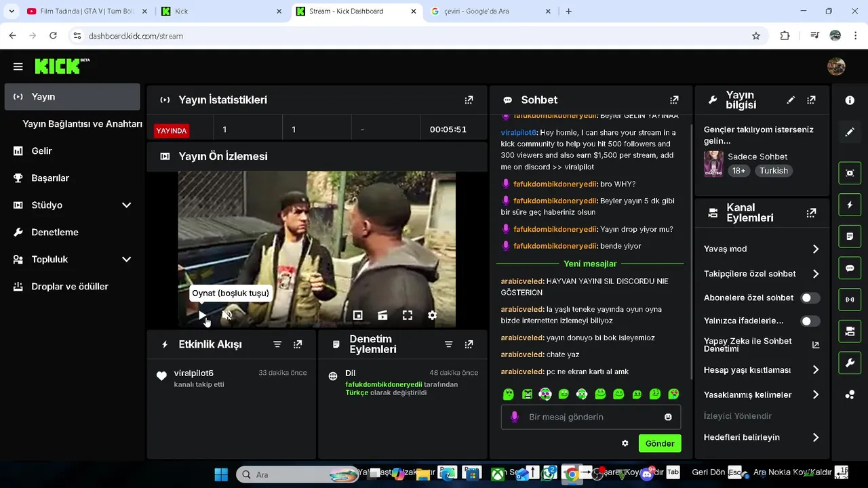The width and height of the screenshot is (868, 488).
Task: Pop out the Yayın İstatistikleri panel
Action: 469,100
